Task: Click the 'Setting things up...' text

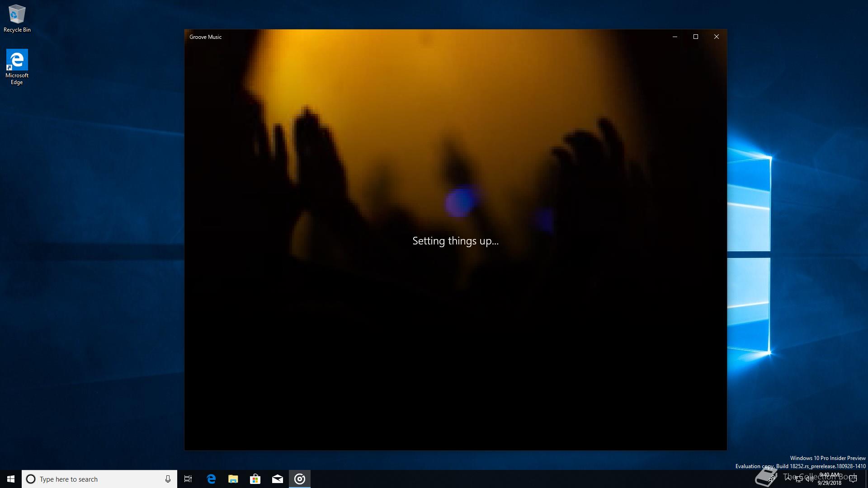Action: point(455,241)
